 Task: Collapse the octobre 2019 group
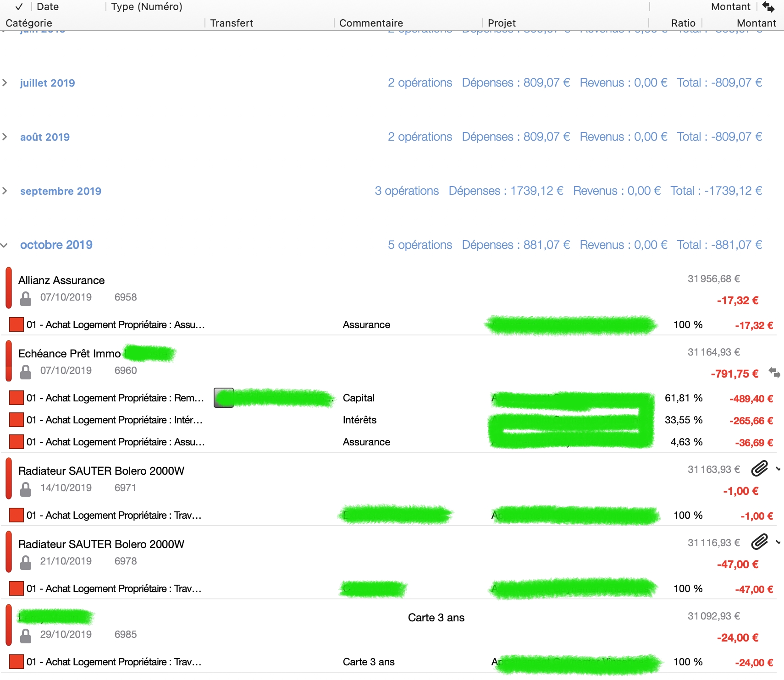coord(5,245)
